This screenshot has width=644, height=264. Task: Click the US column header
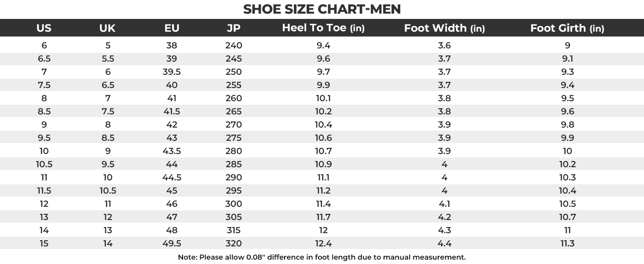pos(44,28)
